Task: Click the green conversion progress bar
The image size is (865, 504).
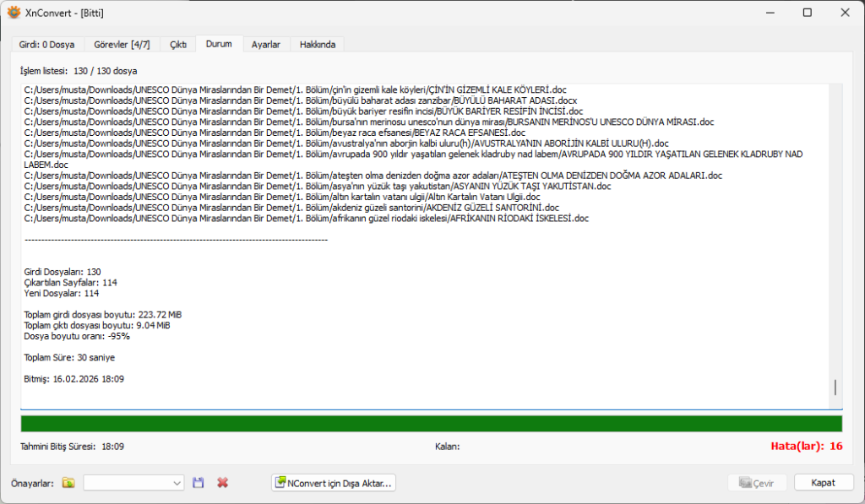Action: point(432,424)
